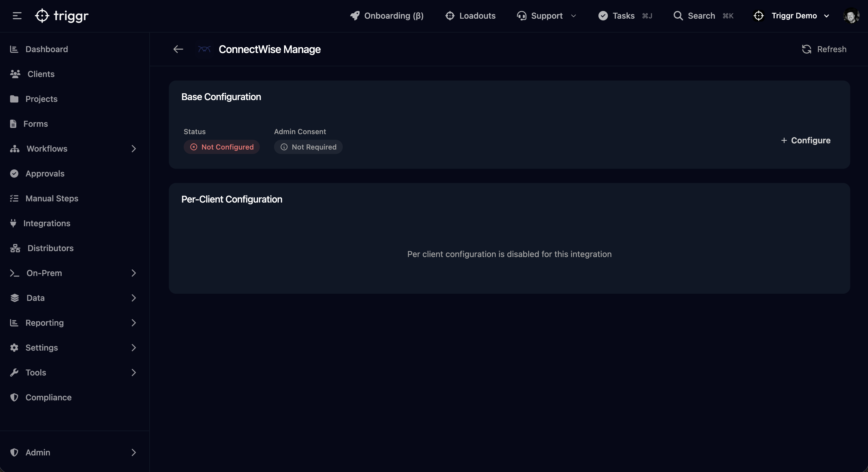Expand the Settings submenu

[x=134, y=348]
